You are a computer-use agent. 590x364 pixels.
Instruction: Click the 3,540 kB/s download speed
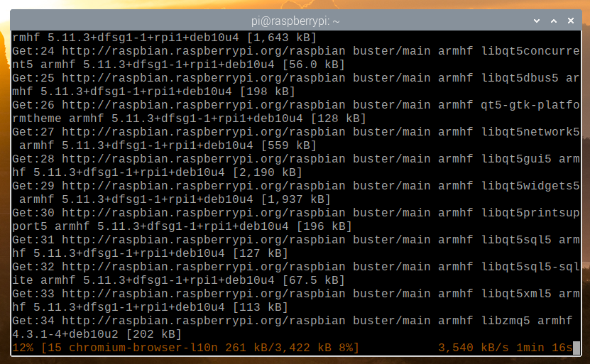click(474, 348)
